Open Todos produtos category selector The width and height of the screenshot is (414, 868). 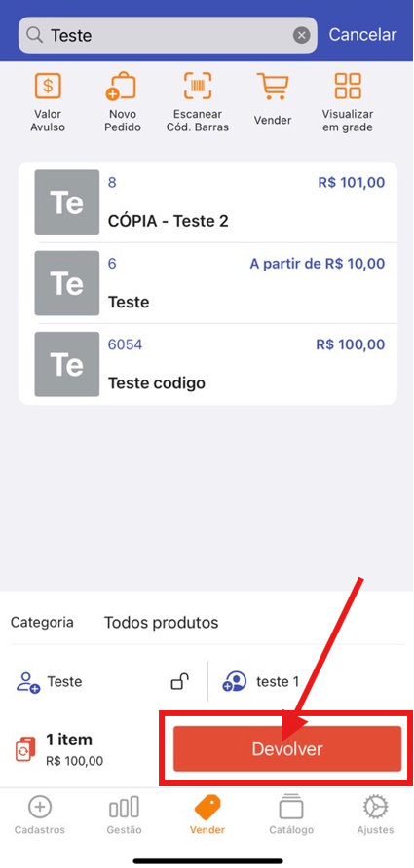(162, 622)
